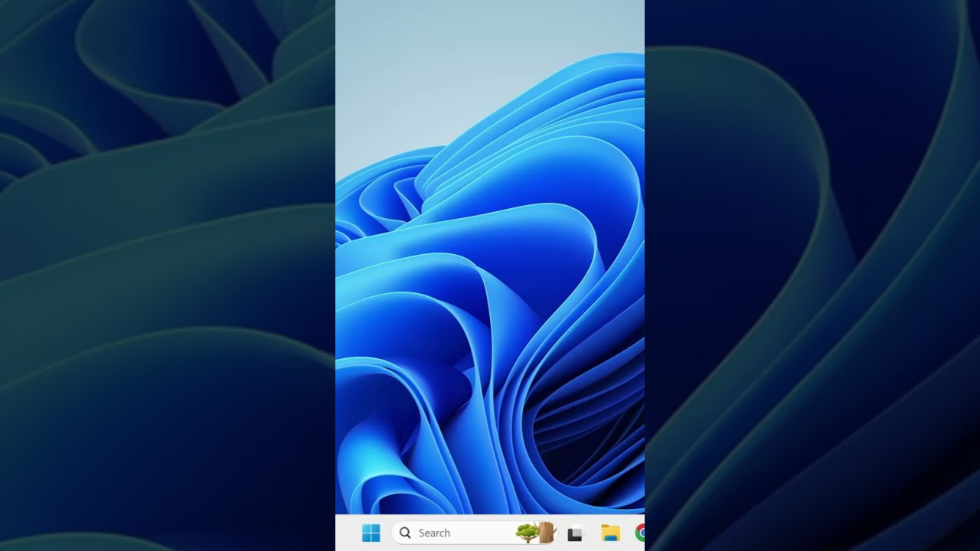
Task: Click the taskbar Search box
Action: (x=475, y=533)
